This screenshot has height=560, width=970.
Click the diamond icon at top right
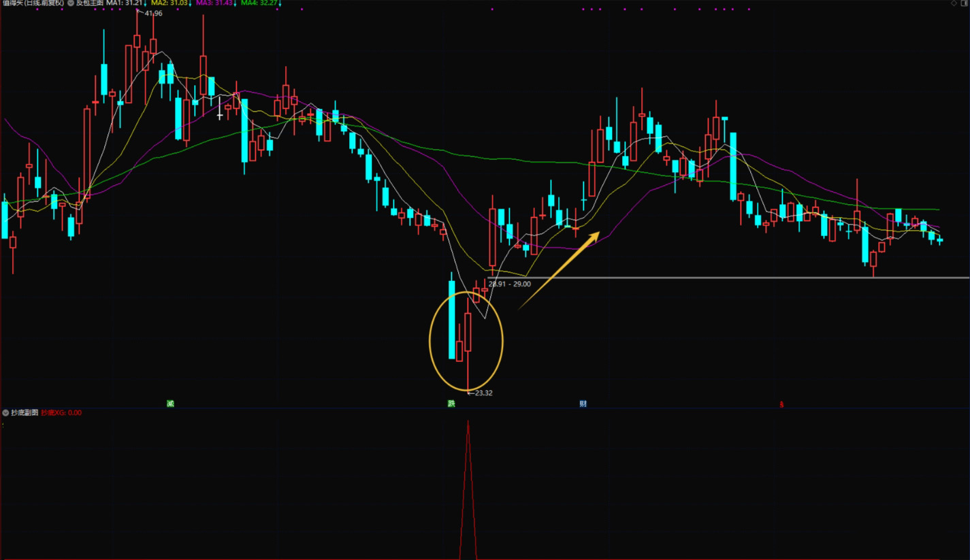click(x=954, y=3)
